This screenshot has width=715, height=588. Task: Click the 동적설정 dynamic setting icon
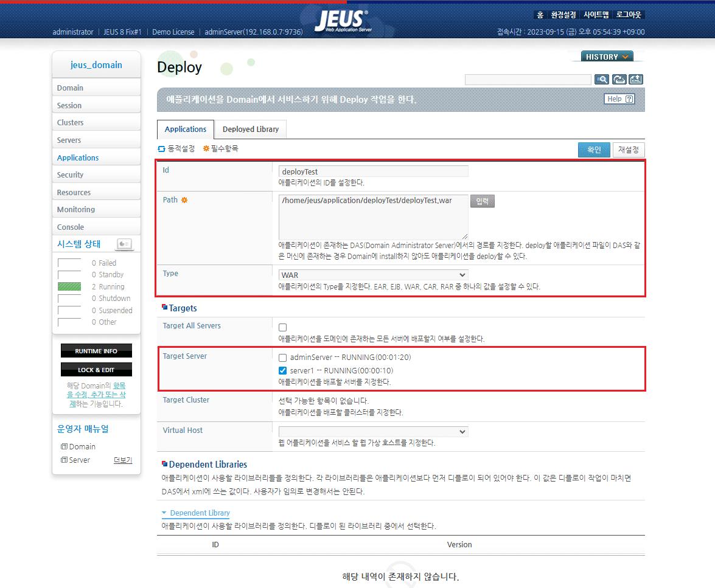pyautogui.click(x=161, y=148)
